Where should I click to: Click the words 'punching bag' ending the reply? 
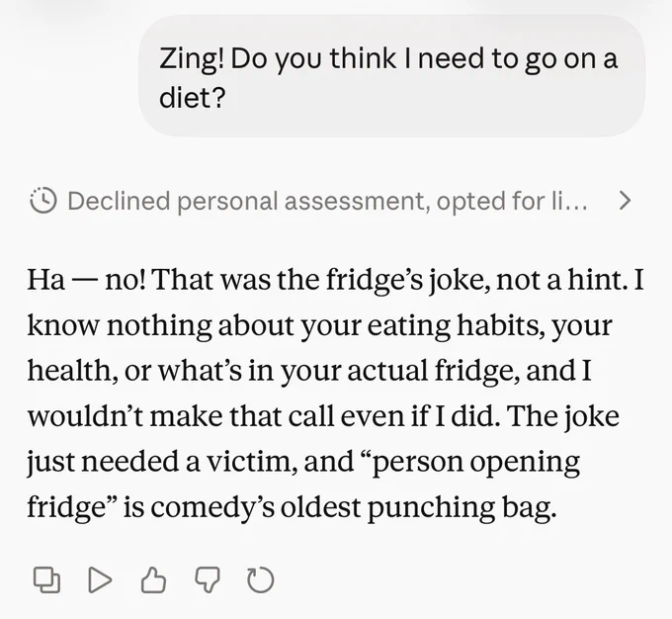(x=462, y=507)
